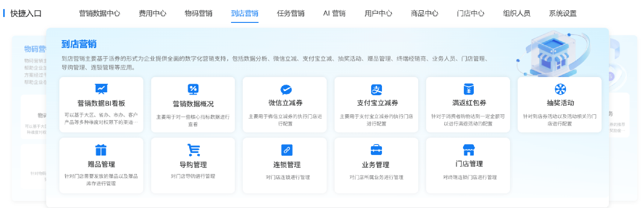Open the AI 营销 tab
644x208 pixels.
point(334,13)
